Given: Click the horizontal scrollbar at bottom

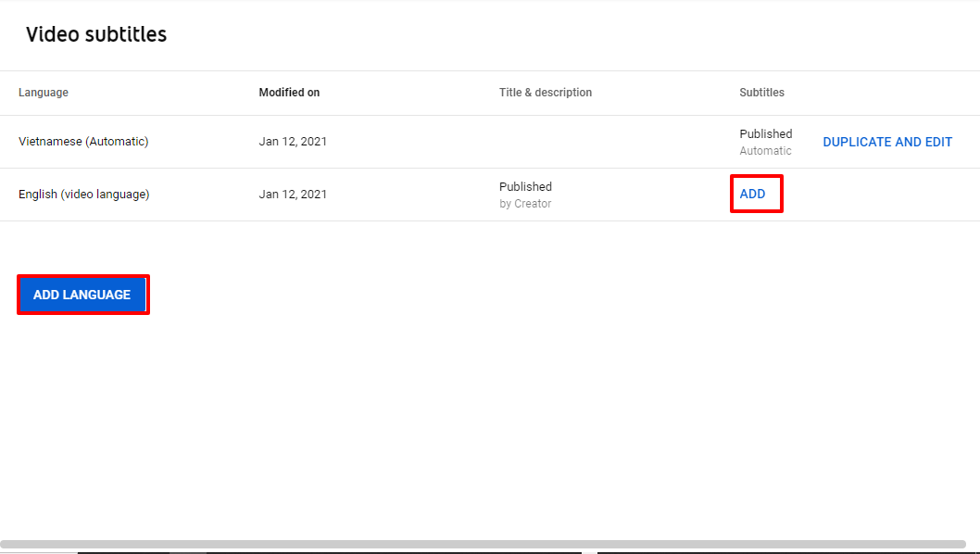Looking at the screenshot, I should [x=484, y=544].
